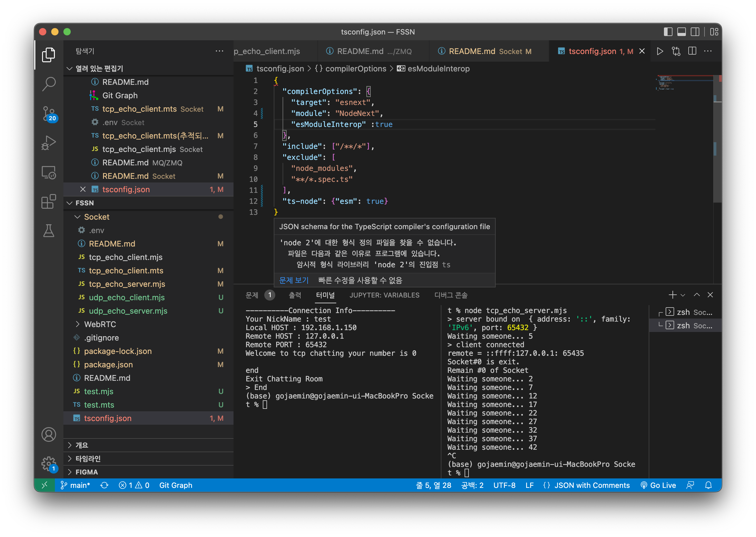756x537 pixels.
Task: Open test.mts in file tree
Action: point(149,405)
